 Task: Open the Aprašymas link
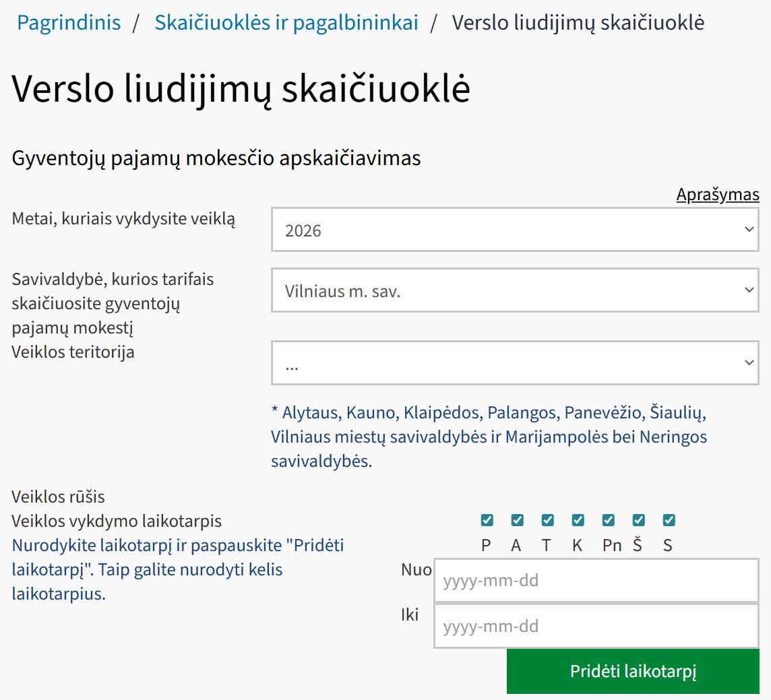(718, 194)
